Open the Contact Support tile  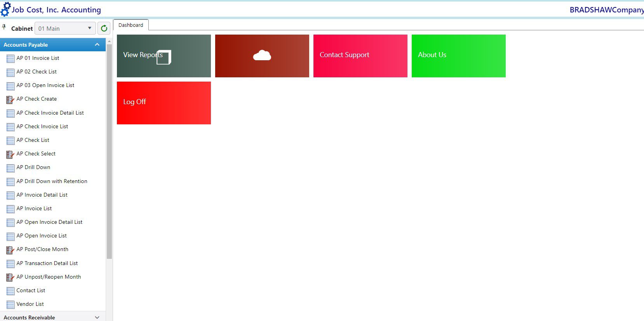tap(360, 56)
